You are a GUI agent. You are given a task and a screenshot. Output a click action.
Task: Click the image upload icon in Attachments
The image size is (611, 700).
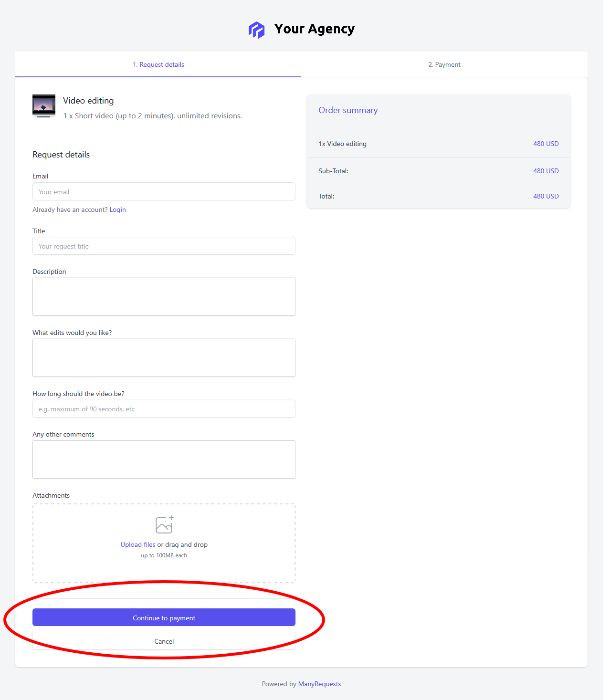click(x=165, y=524)
